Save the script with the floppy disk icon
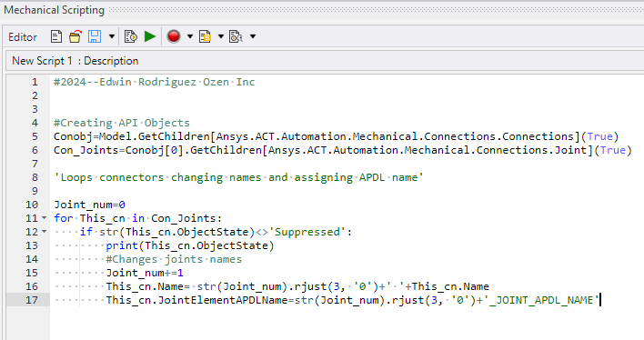Image resolution: width=644 pixels, height=340 pixels. pyautogui.click(x=95, y=37)
